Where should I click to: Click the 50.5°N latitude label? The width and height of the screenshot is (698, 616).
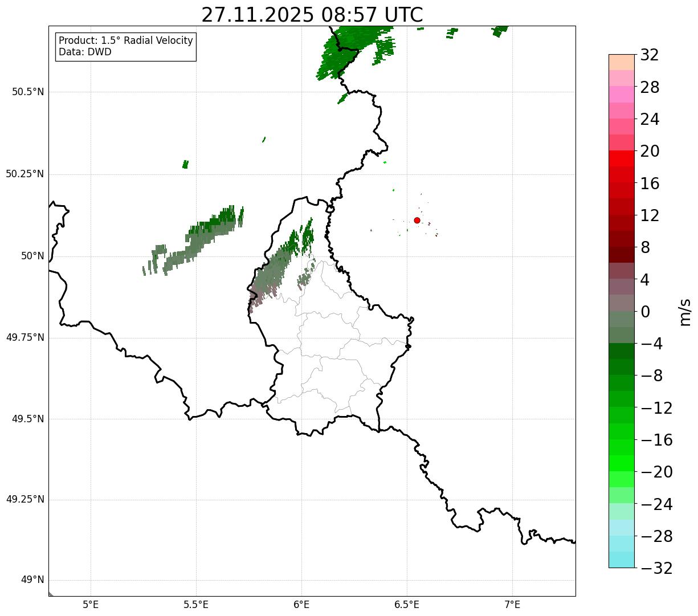[x=28, y=92]
